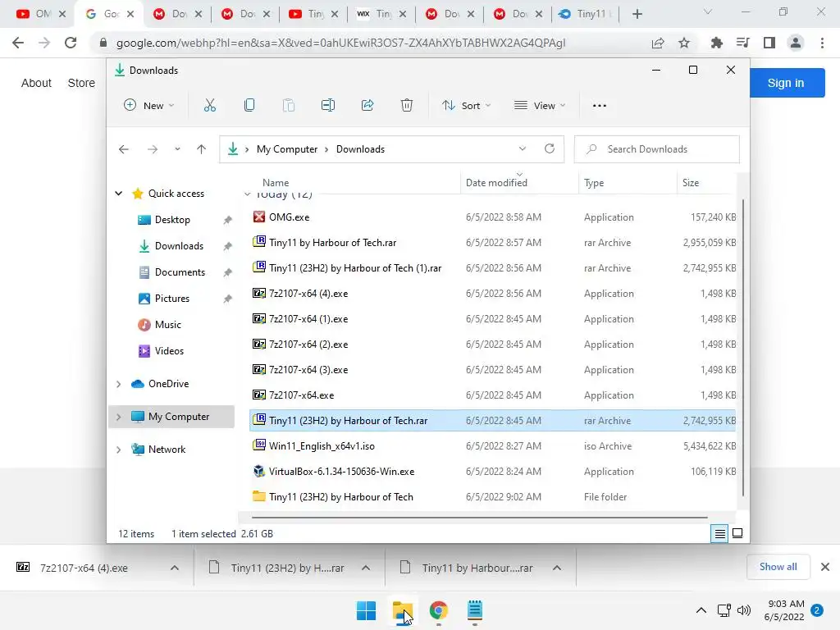The height and width of the screenshot is (630, 840).
Task: Click the Notepad icon in the taskbar
Action: click(x=475, y=610)
